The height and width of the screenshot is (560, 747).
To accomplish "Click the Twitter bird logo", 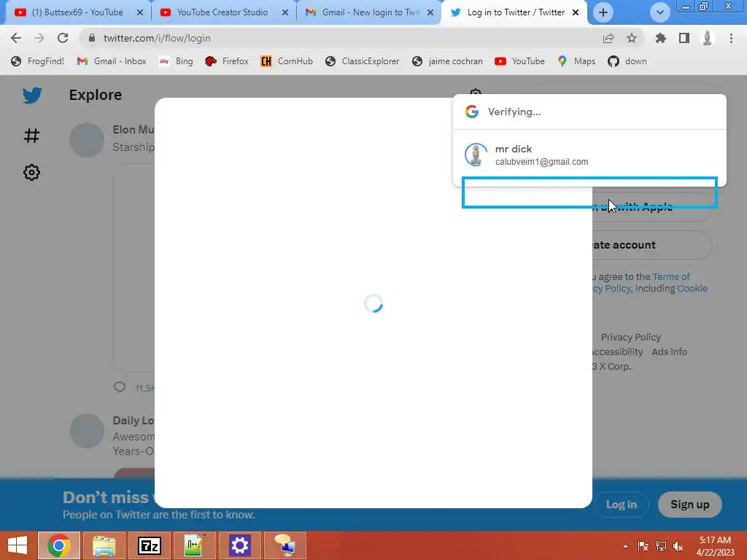I will point(32,96).
